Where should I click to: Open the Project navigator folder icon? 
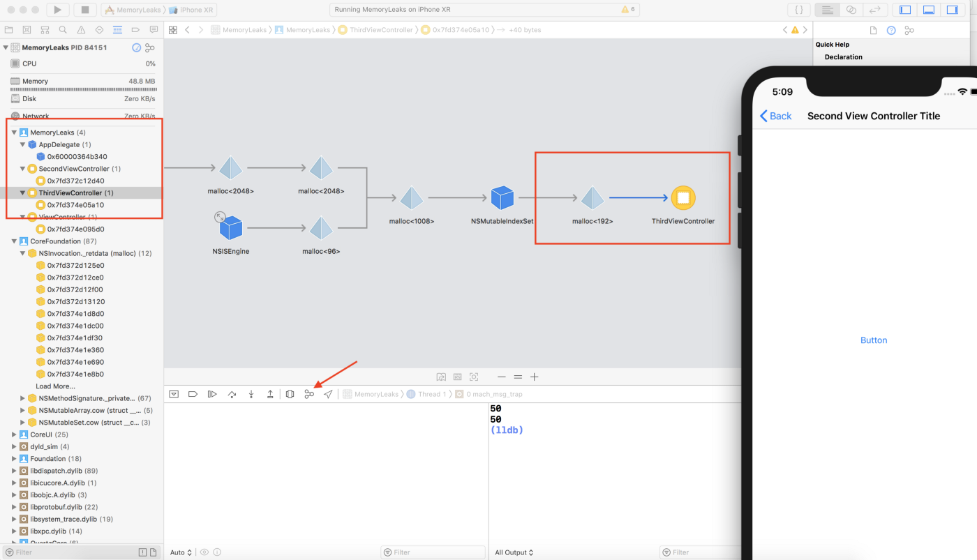[8, 30]
